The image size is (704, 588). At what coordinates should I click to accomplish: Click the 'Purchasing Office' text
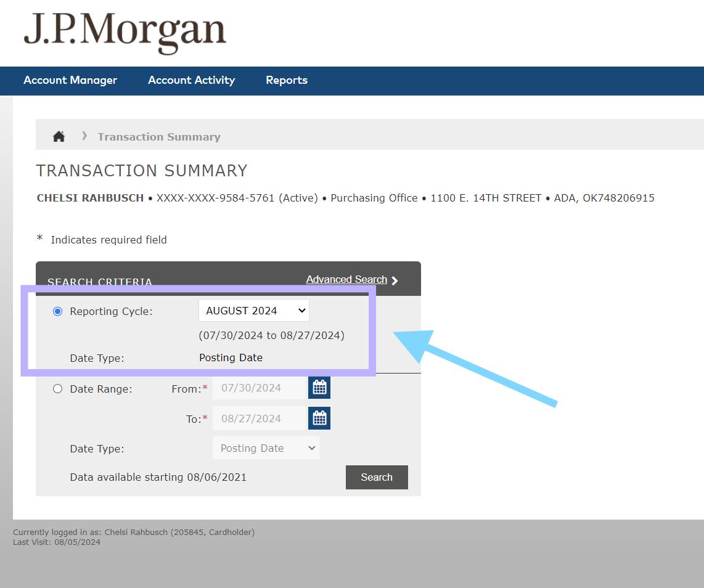click(x=374, y=198)
